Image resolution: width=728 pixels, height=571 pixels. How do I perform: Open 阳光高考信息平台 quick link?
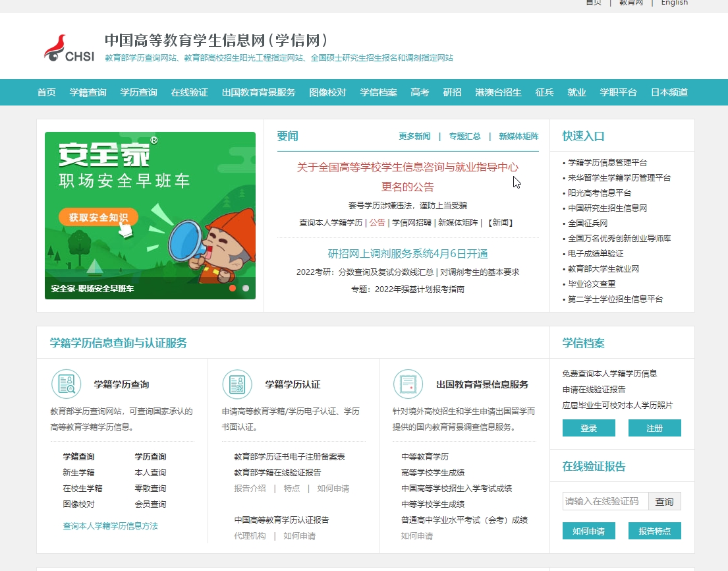coord(600,193)
